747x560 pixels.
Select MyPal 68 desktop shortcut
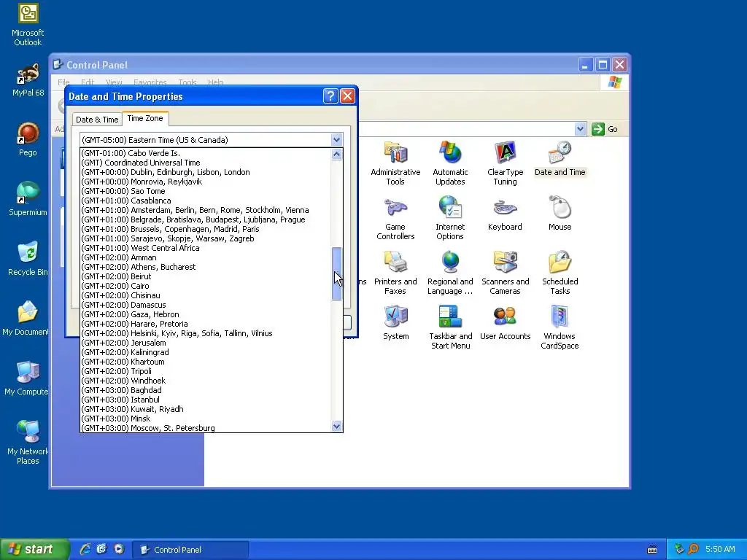28,80
